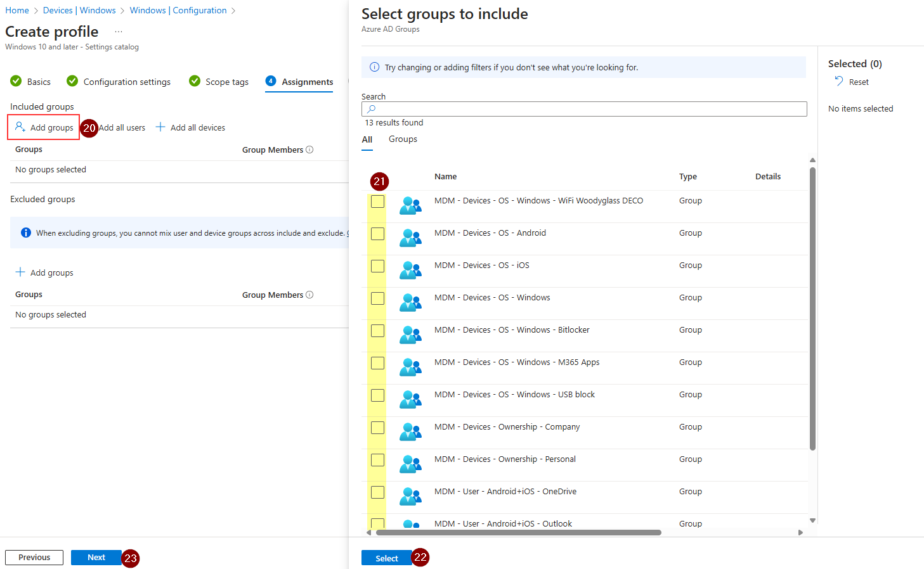Check the box of the row ending 'OS - Windows'
The height and width of the screenshot is (569, 924).
[377, 298]
